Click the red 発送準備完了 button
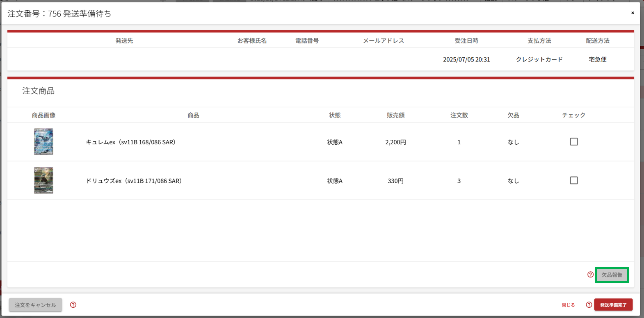Viewport: 644px width, 318px height. 613,305
